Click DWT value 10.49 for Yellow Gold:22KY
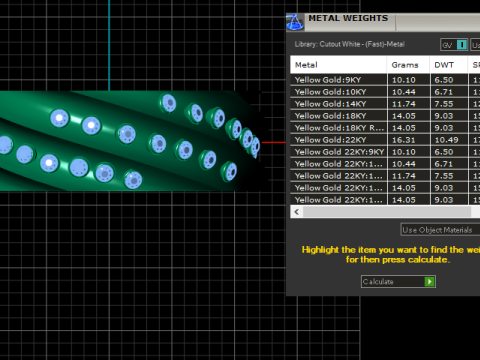 [x=447, y=140]
